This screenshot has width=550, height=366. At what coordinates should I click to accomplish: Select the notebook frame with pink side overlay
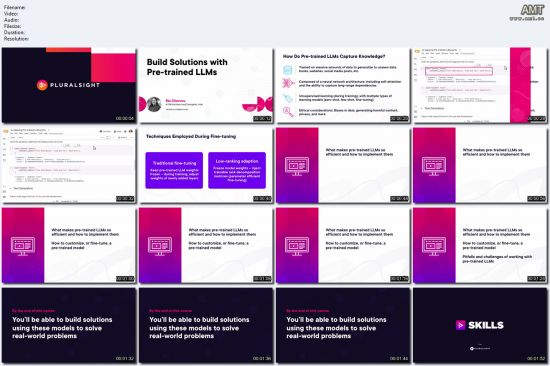(480, 85)
